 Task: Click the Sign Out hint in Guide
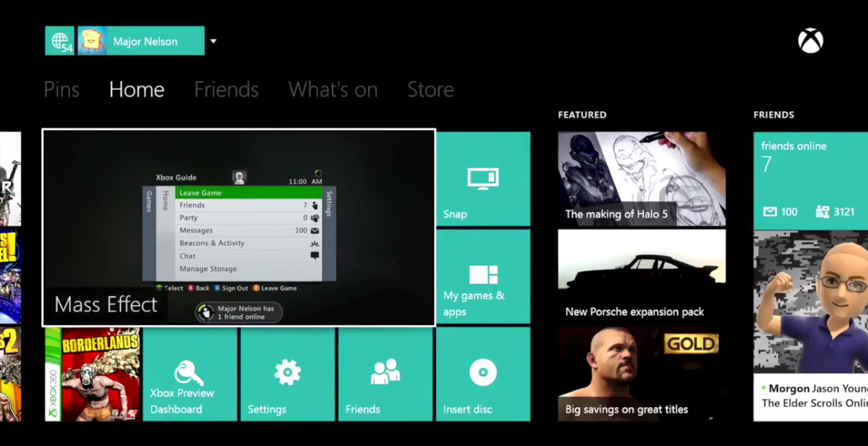click(231, 288)
